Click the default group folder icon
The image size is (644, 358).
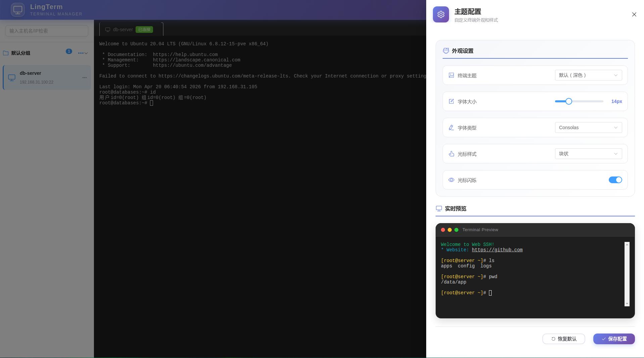(x=6, y=53)
